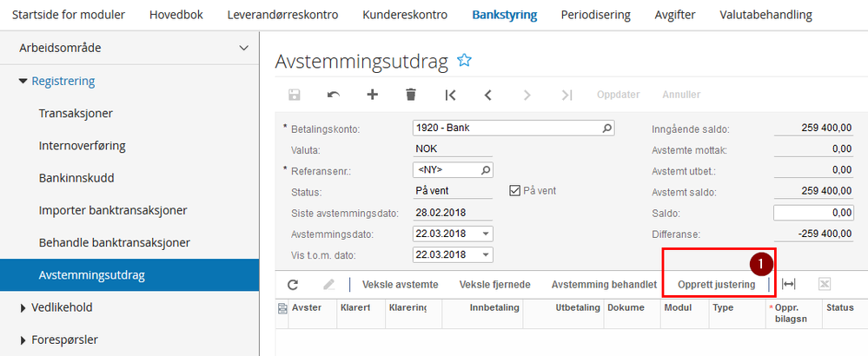Toggle the På vent checkbox

(514, 191)
